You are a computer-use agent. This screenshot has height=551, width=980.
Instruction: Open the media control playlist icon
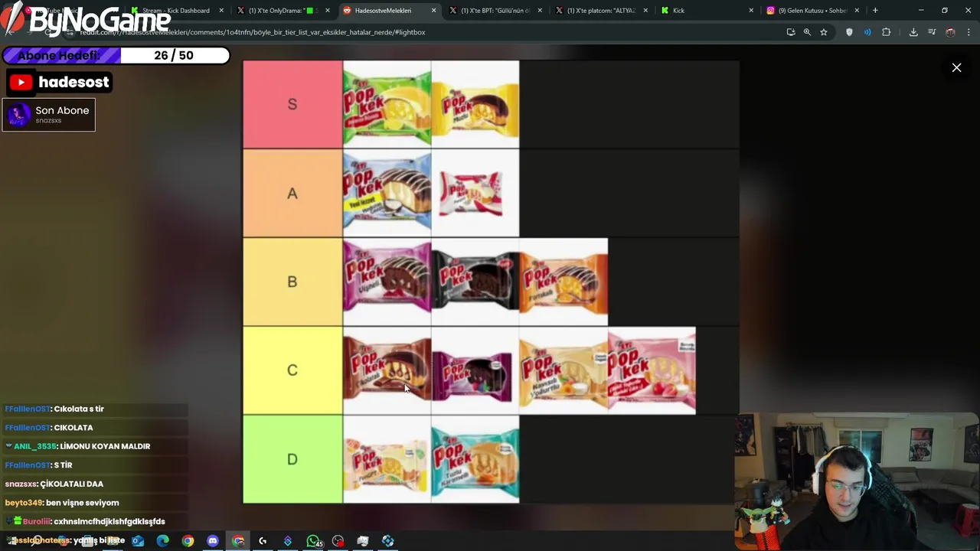click(932, 32)
